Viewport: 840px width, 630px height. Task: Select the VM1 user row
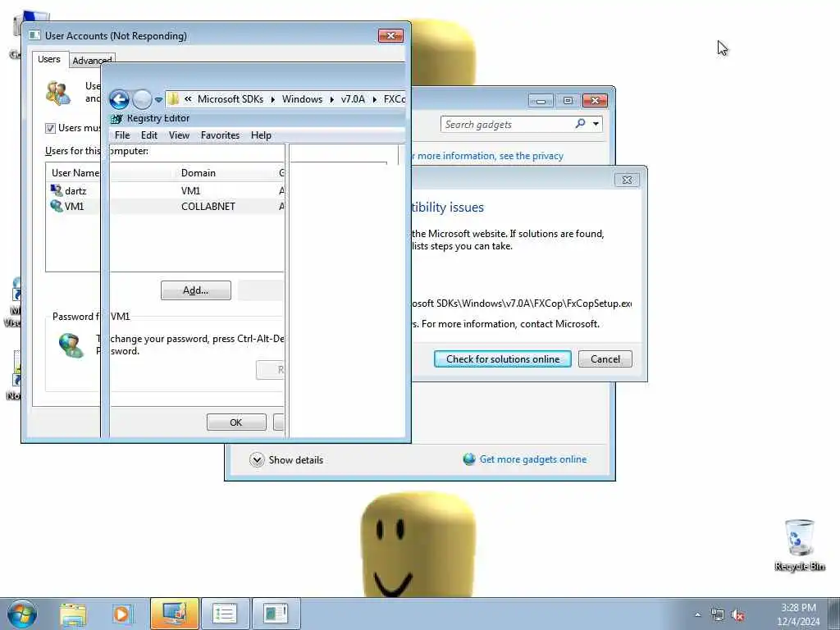165,206
